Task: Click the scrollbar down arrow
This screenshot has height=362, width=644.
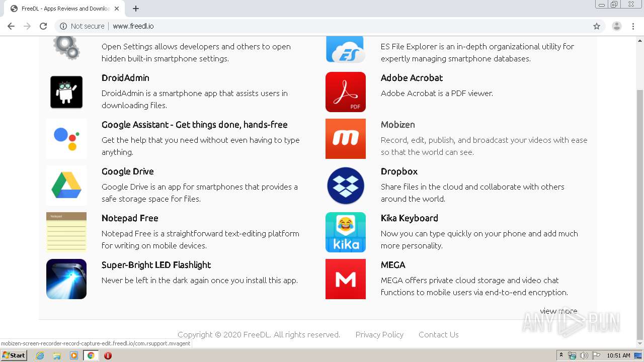Action: (640, 344)
